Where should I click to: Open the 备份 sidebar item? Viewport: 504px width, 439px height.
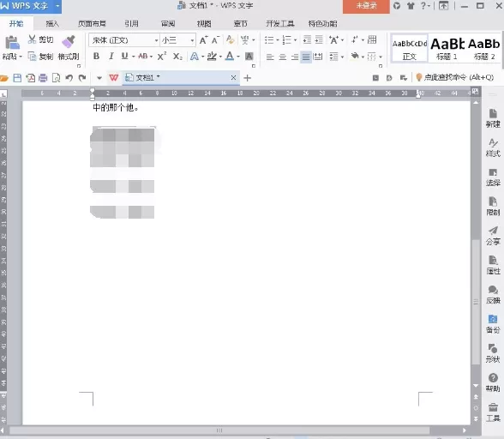[493, 324]
